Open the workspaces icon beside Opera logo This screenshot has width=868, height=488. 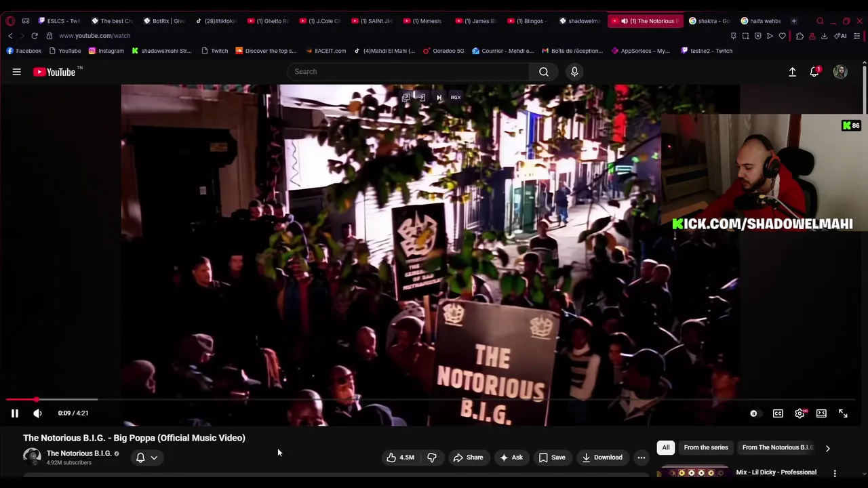(26, 21)
